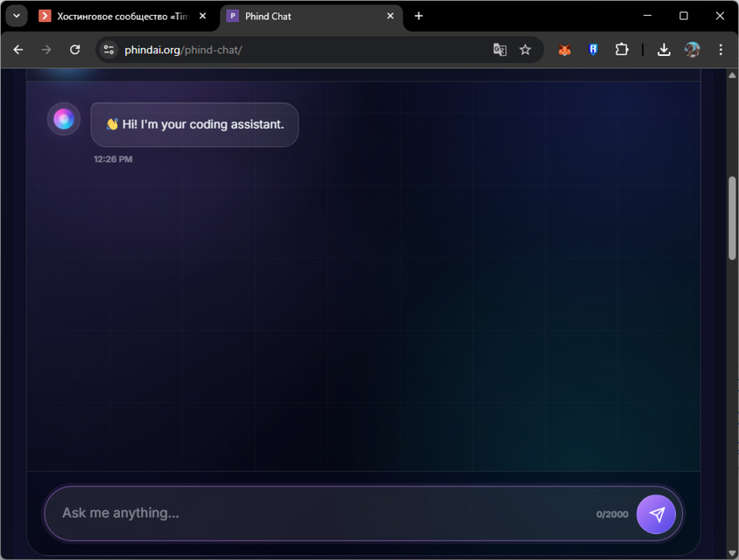The width and height of the screenshot is (739, 560).
Task: Switch to the Хостинговое сообщество tab
Action: tap(123, 17)
